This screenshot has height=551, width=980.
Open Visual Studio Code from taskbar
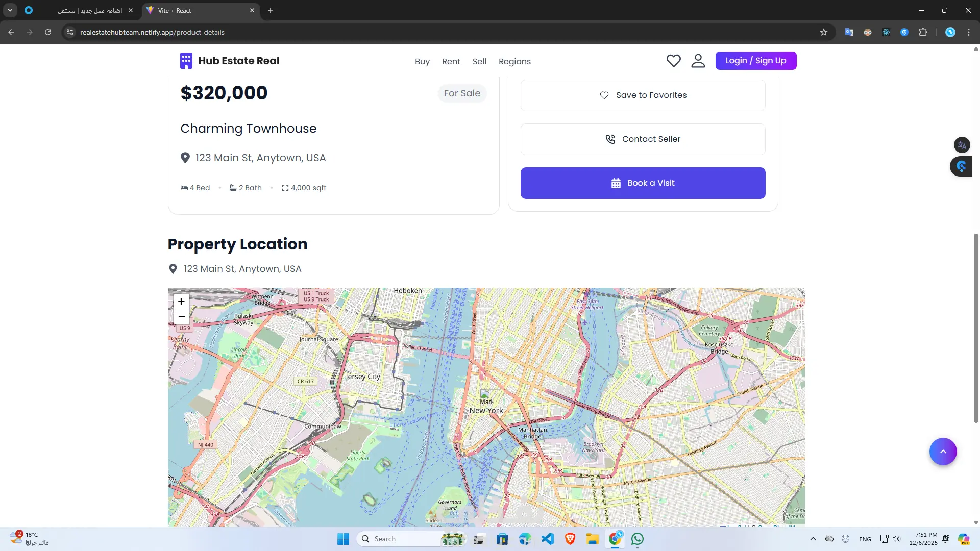coord(548,539)
